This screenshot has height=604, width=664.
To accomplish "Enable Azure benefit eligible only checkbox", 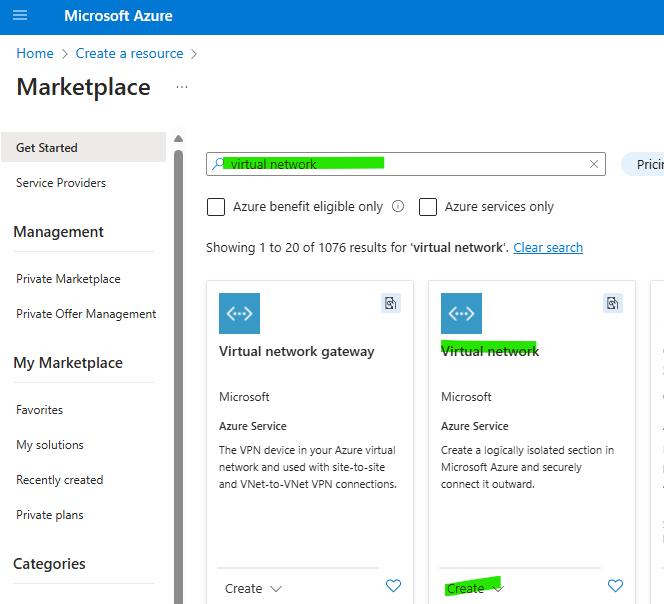I will coord(216,207).
